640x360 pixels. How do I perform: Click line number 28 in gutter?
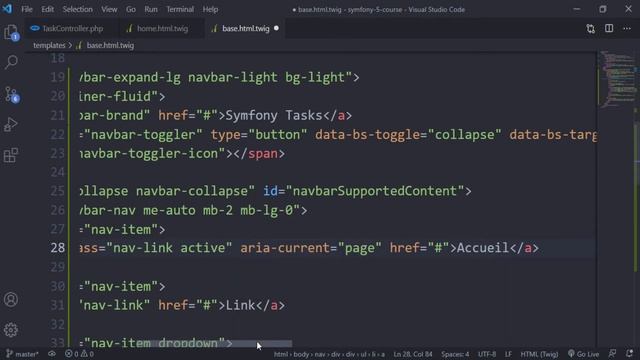coord(58,248)
